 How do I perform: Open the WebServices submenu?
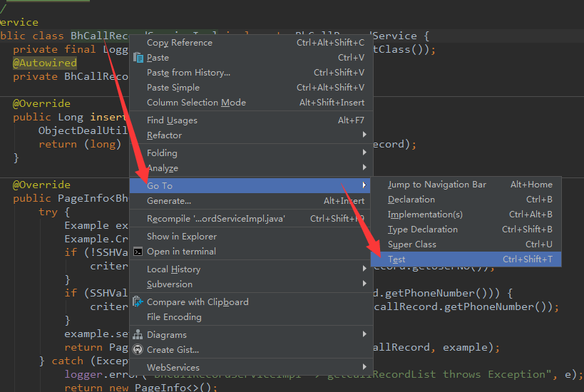[x=172, y=368]
